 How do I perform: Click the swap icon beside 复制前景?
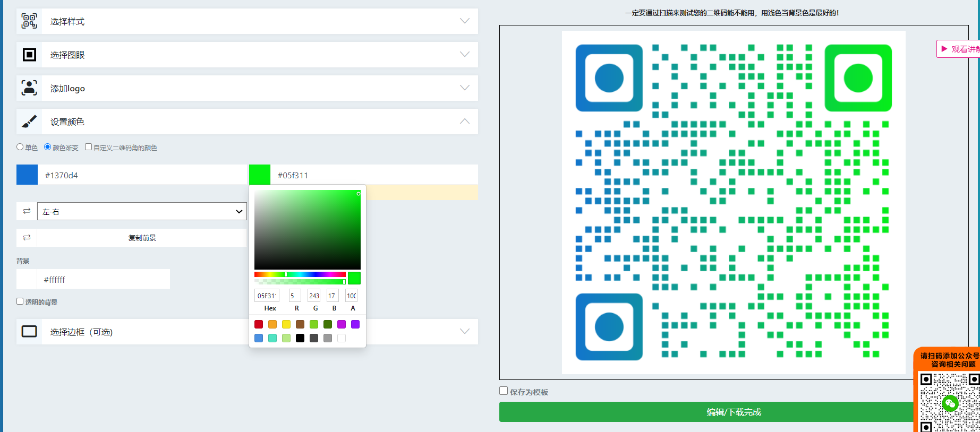pos(27,238)
